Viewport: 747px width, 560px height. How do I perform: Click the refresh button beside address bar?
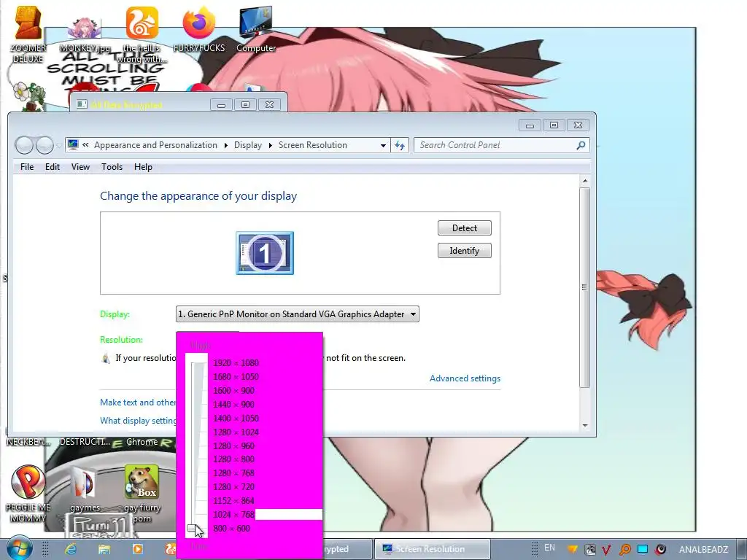(400, 145)
